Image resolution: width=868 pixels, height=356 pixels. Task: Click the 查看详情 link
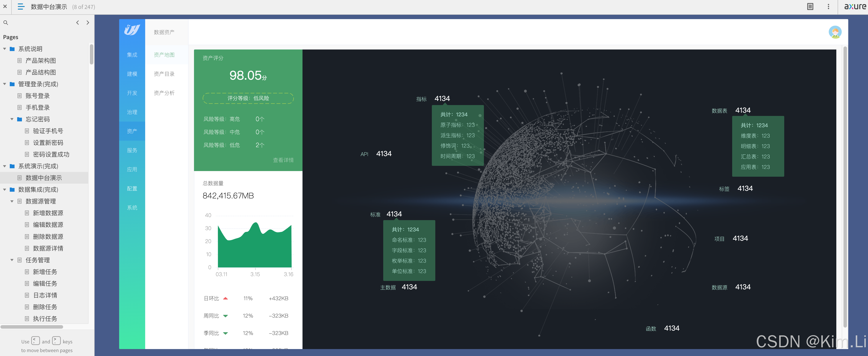[x=283, y=160]
